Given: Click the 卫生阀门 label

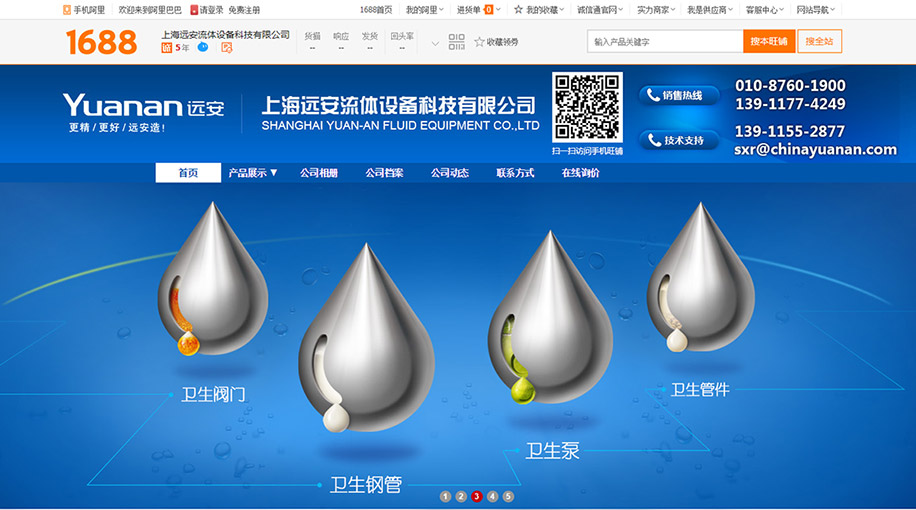Looking at the screenshot, I should (213, 395).
